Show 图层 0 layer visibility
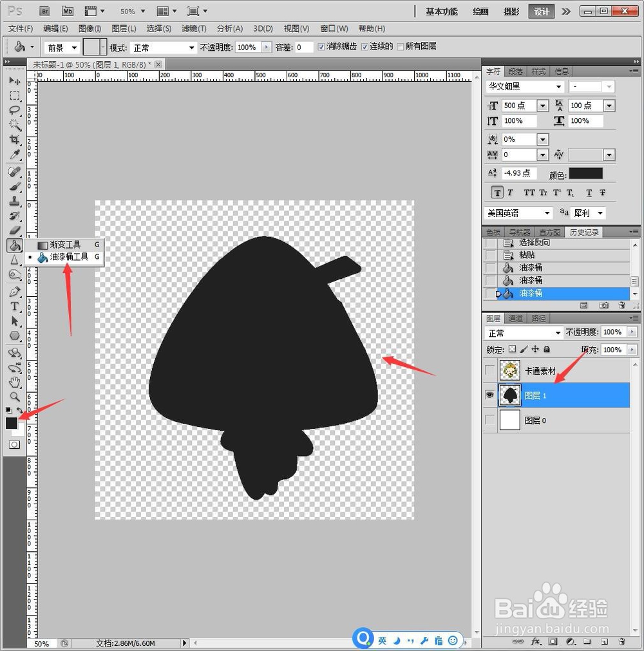 pyautogui.click(x=490, y=420)
